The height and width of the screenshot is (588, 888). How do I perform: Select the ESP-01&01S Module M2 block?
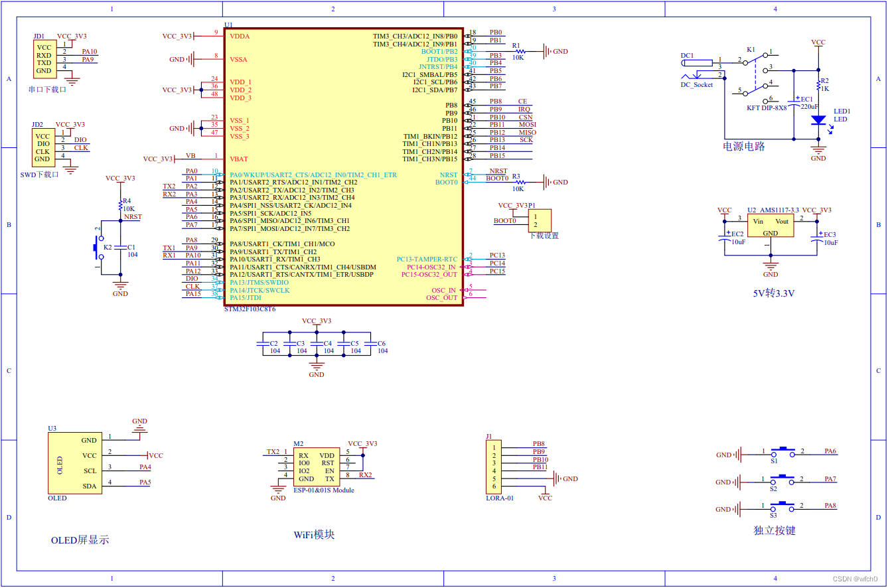(x=316, y=467)
